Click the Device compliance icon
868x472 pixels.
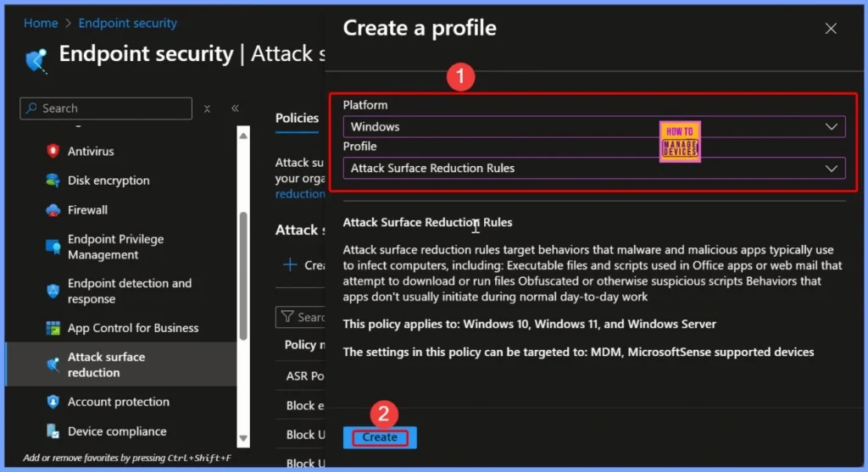click(x=53, y=431)
